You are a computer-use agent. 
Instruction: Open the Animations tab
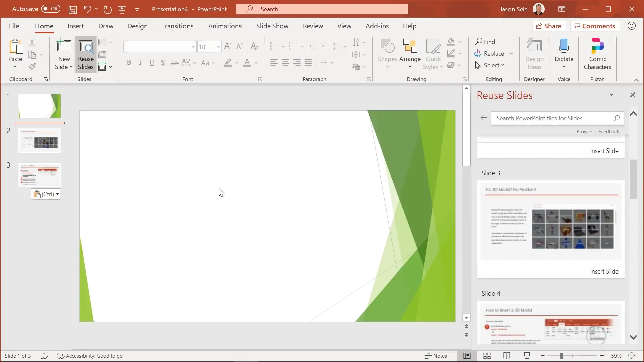(225, 26)
